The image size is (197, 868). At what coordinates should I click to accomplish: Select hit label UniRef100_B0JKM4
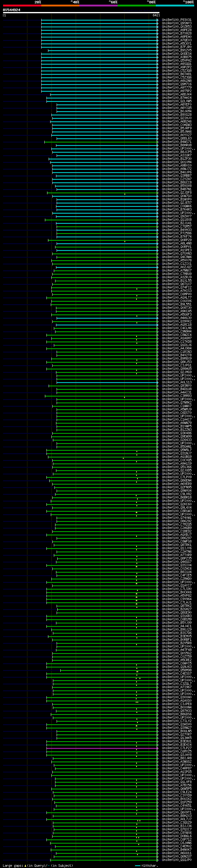(176, 111)
